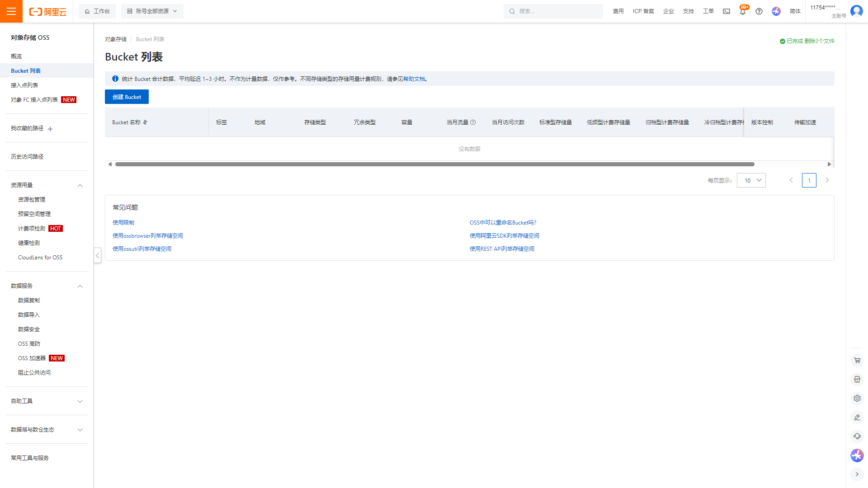The width and height of the screenshot is (868, 488).
Task: Open the shopping cart icon
Action: pos(857,361)
